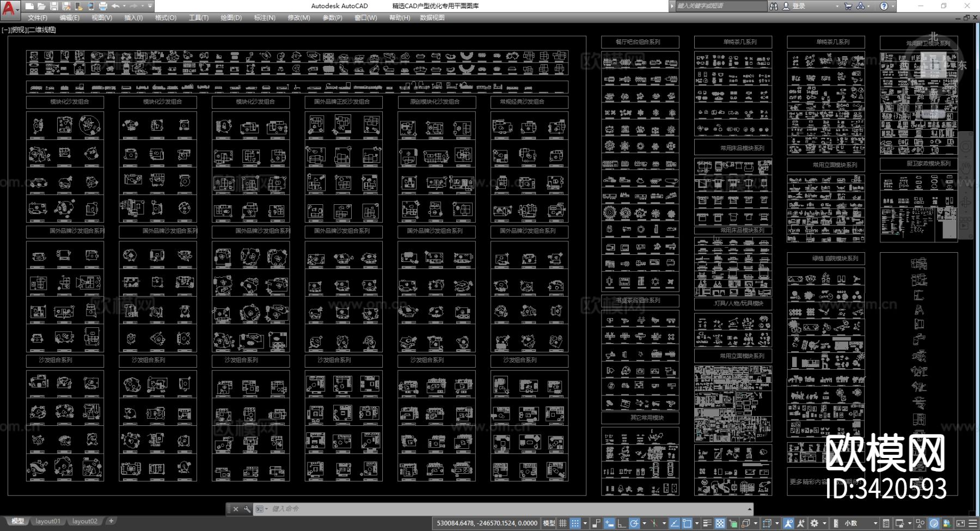Open the 绘图(D) menu

coord(231,17)
